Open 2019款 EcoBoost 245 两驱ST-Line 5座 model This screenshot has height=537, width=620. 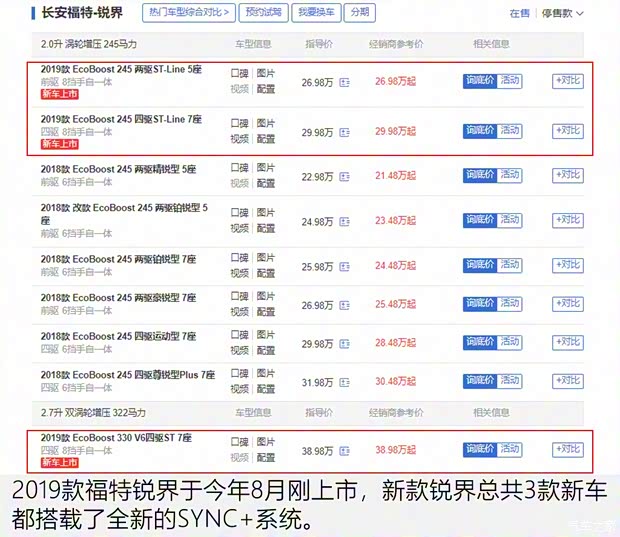coord(121,69)
